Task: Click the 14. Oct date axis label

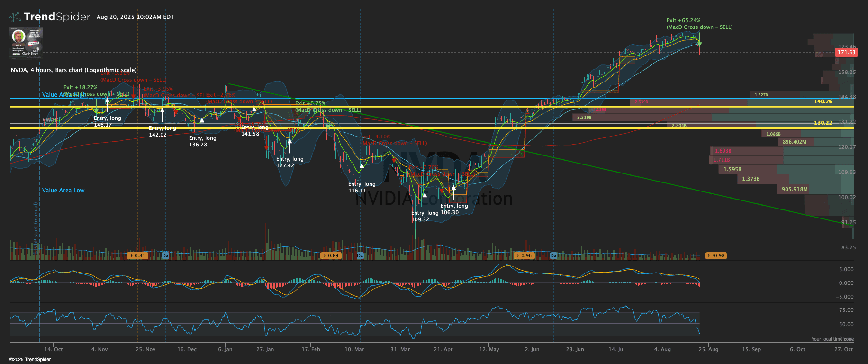Action: pyautogui.click(x=54, y=349)
